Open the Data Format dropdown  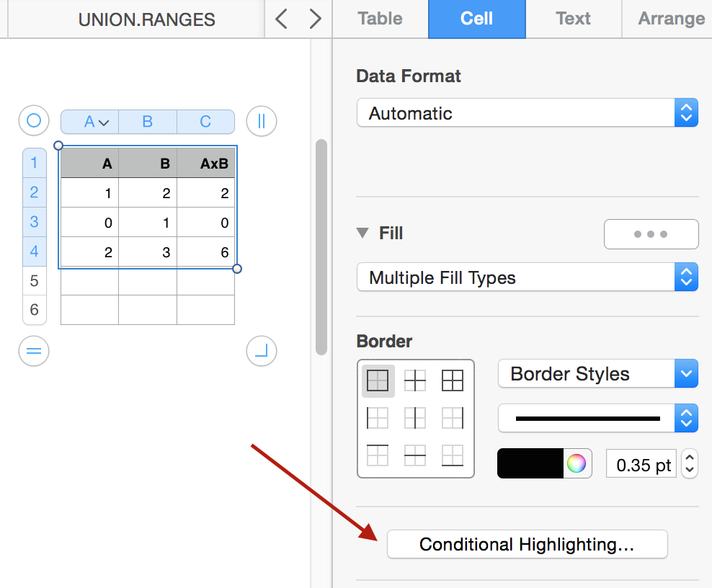tap(527, 113)
